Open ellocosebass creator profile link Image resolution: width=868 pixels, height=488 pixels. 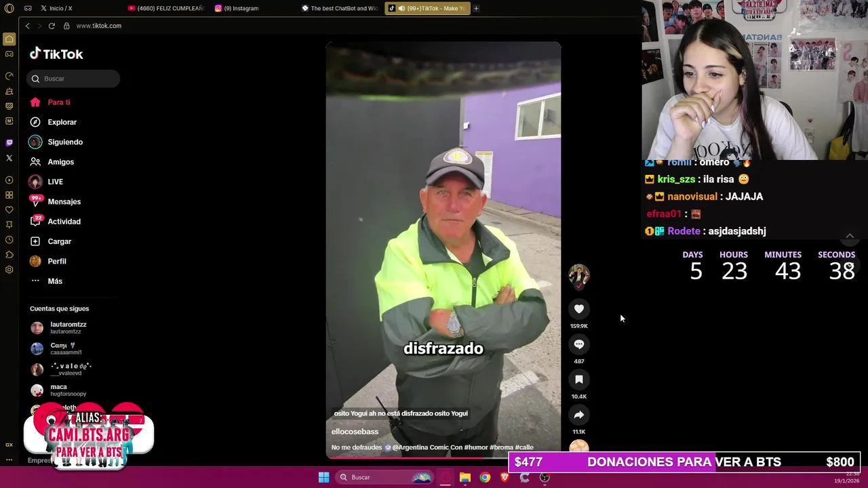[355, 432]
